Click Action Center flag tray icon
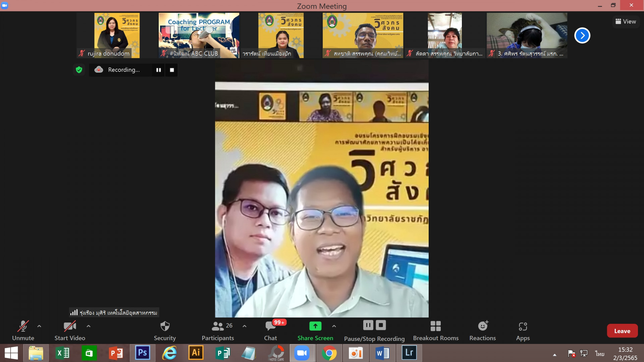 [572, 353]
